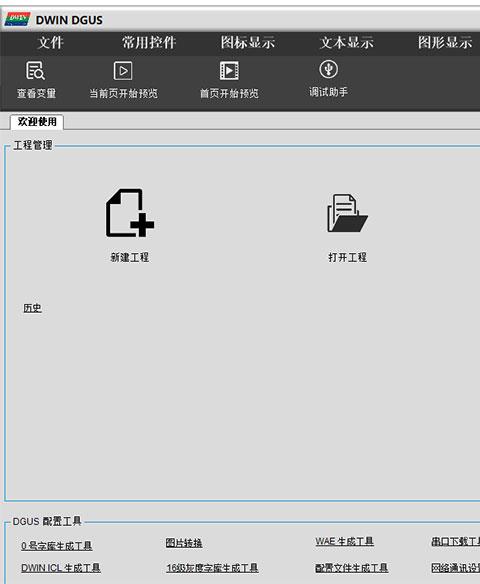The height and width of the screenshot is (584, 480).
Task: Click the 查看变量 (view variables) icon
Action: coord(35,71)
